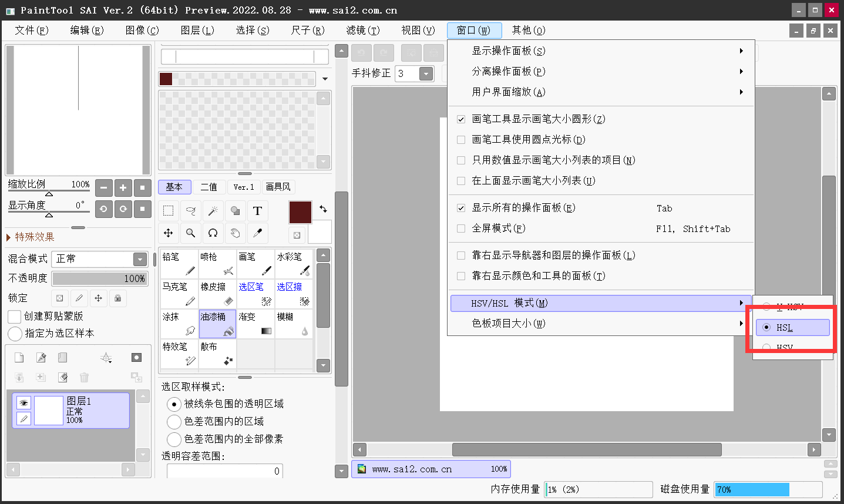Screen dimensions: 844x504
Task: Zoom in with plus button
Action: (123, 188)
